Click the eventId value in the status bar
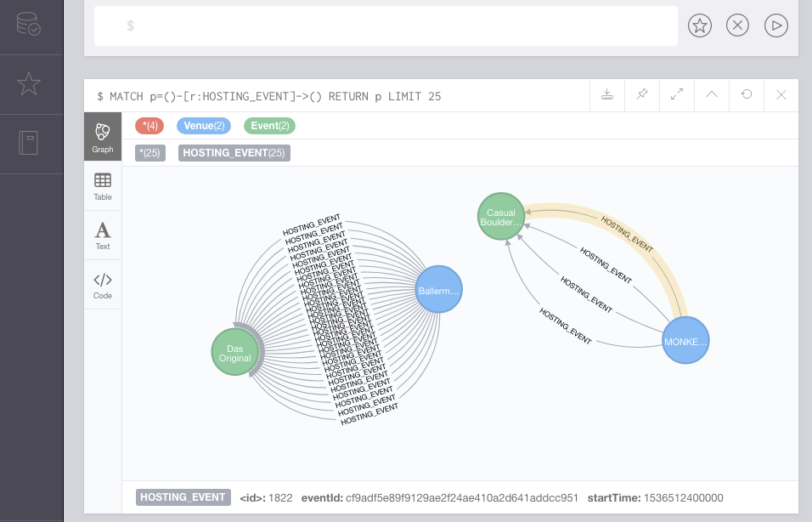The width and height of the screenshot is (812, 522). 461,497
